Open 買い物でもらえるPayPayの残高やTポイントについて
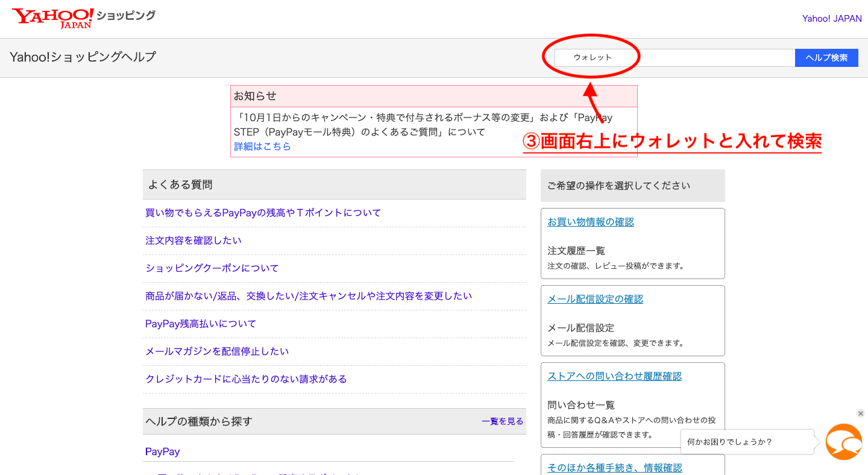 [263, 213]
